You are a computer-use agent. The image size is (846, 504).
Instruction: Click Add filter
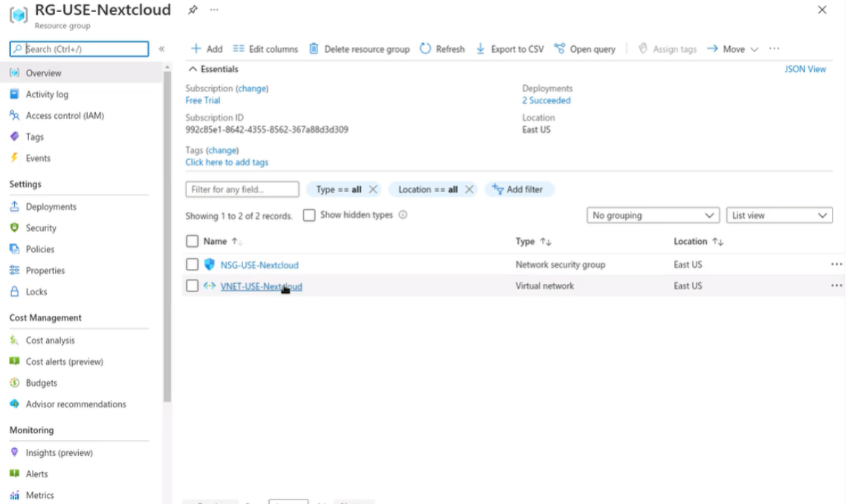click(x=518, y=190)
